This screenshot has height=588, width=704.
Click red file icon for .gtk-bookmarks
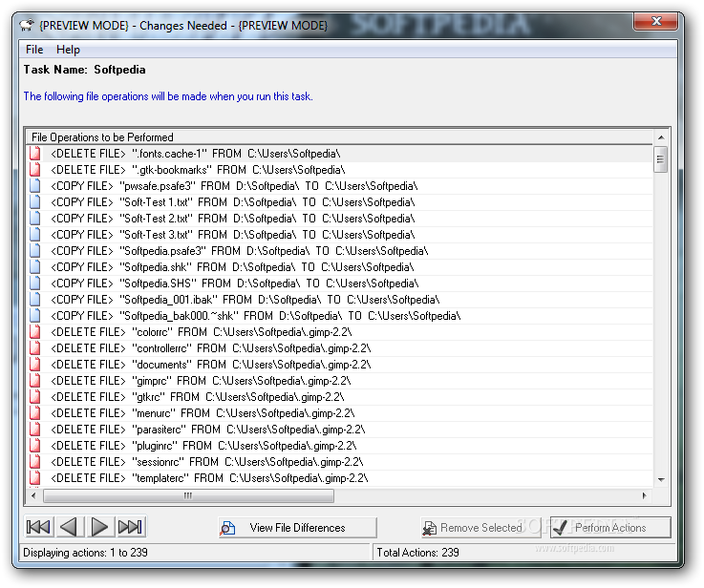click(x=35, y=170)
